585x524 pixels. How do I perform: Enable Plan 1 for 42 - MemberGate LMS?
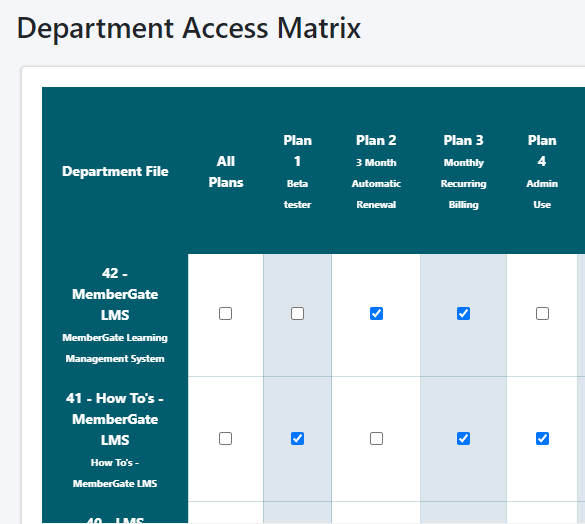(297, 314)
